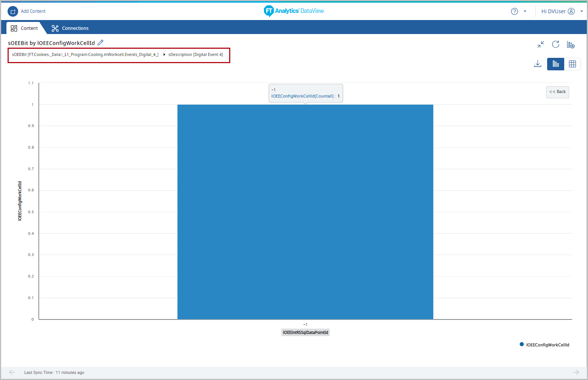Switch to table grid view
The height and width of the screenshot is (380, 588).
click(572, 64)
